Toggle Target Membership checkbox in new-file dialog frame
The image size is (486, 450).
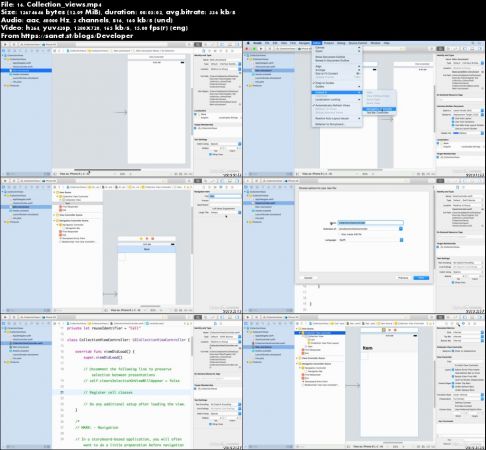click(438, 247)
